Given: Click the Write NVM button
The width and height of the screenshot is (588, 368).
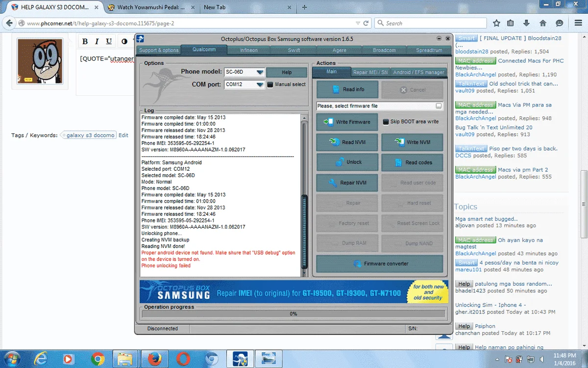Looking at the screenshot, I should [412, 142].
